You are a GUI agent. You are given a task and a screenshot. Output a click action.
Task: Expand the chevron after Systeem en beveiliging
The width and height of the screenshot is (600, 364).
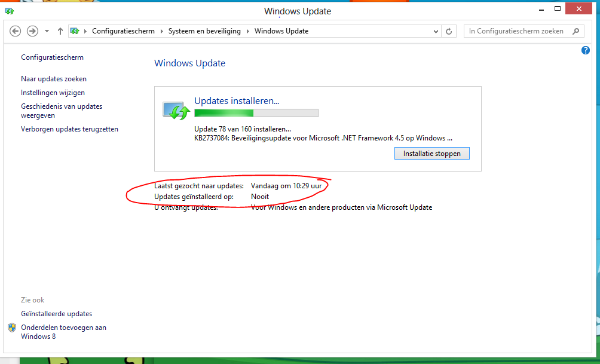click(247, 32)
